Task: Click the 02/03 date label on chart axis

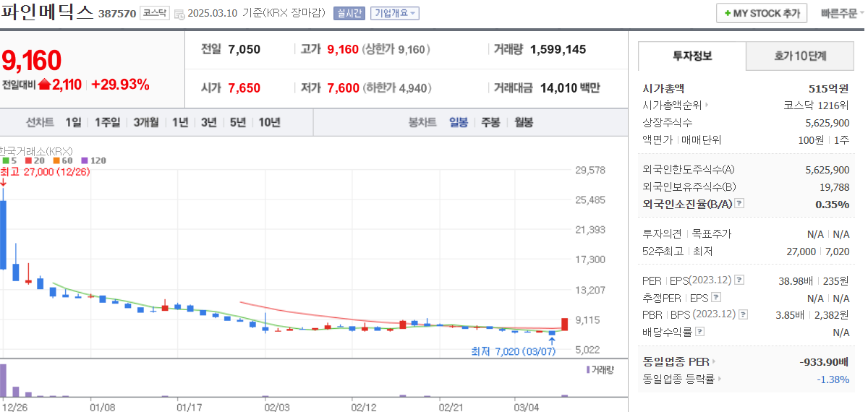Action: (x=277, y=407)
